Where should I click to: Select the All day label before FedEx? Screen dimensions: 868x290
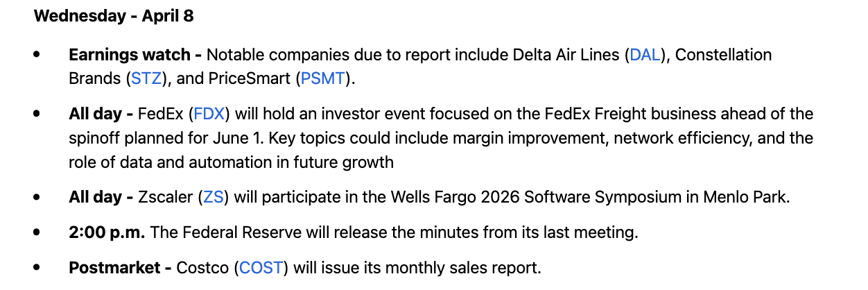[x=101, y=114]
